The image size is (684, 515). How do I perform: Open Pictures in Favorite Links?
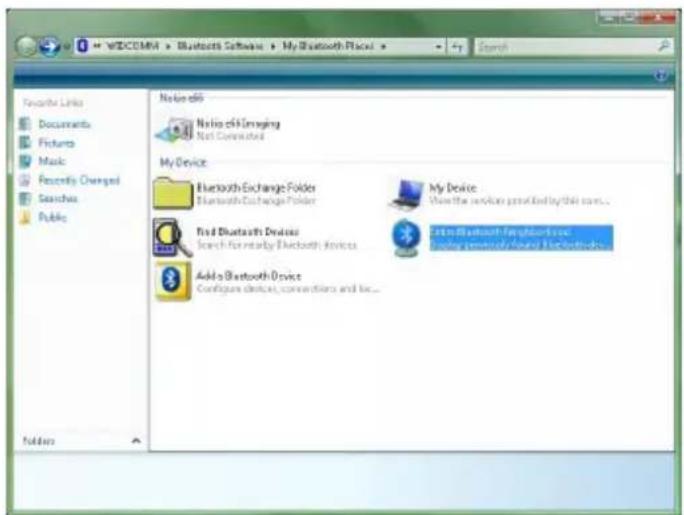tap(56, 143)
